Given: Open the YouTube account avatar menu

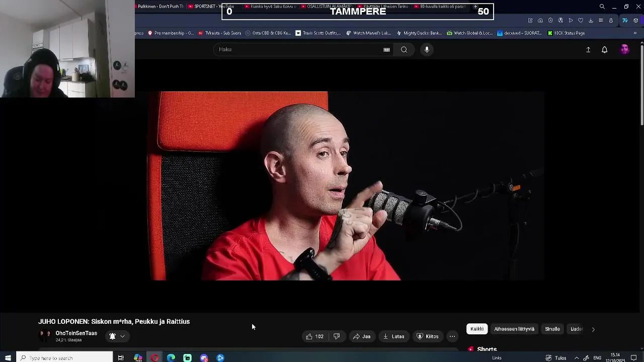Looking at the screenshot, I should tap(624, 49).
